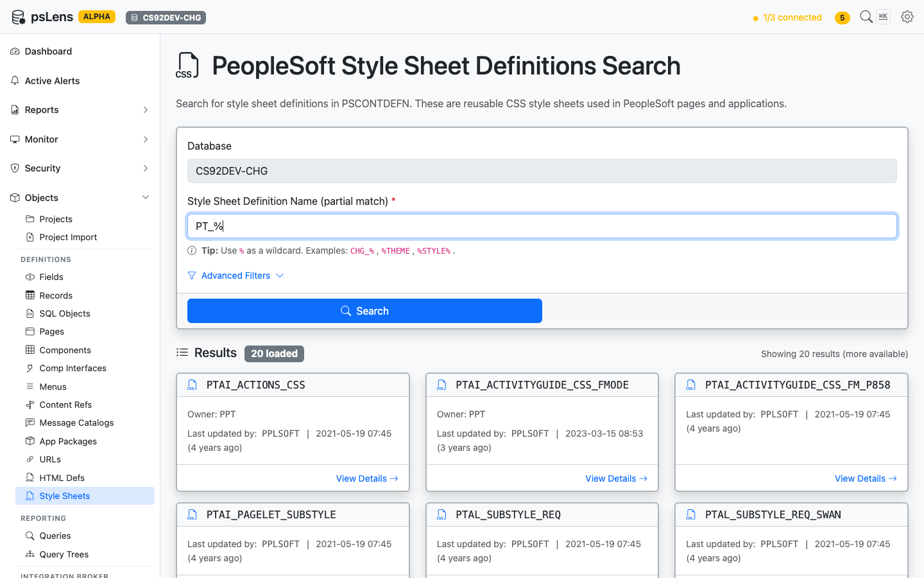
Task: Click the tip info circle icon
Action: coord(192,250)
